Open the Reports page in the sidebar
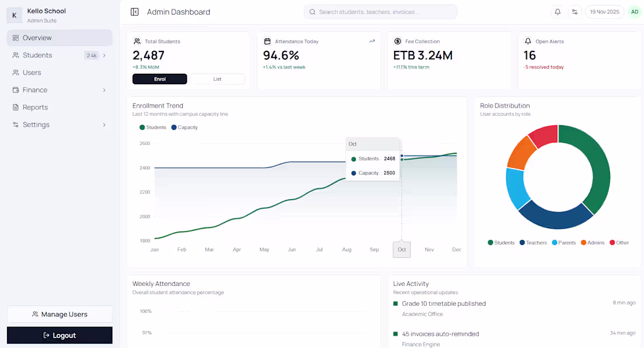 (x=35, y=108)
